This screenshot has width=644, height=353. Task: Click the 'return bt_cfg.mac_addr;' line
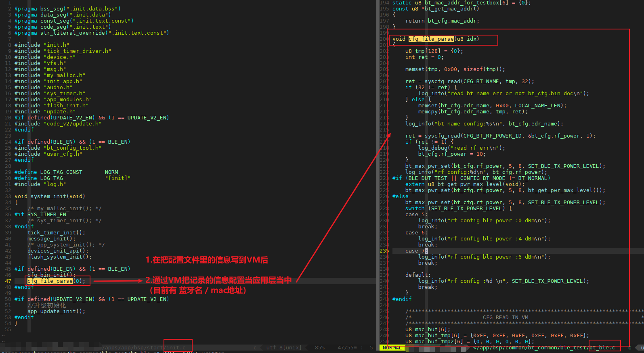[x=442, y=21]
